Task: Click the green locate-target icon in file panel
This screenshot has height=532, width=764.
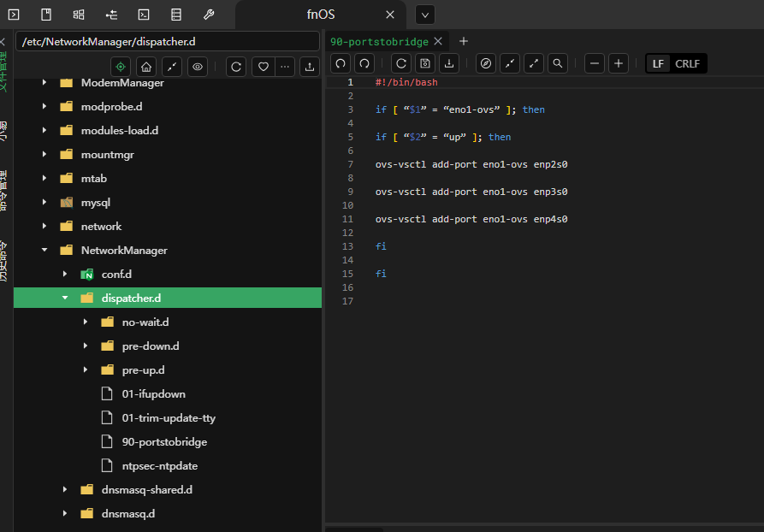Action: click(121, 67)
